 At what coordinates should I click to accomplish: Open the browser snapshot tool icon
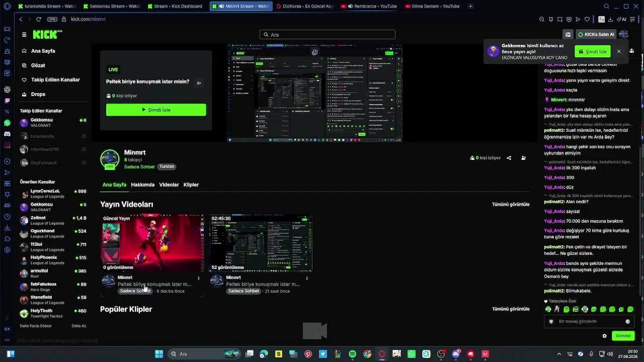pos(559,19)
